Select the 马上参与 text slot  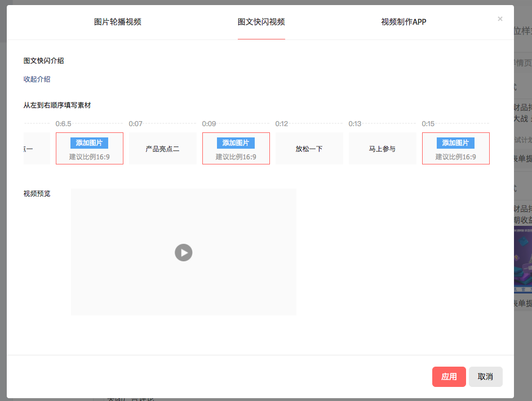[x=382, y=149]
